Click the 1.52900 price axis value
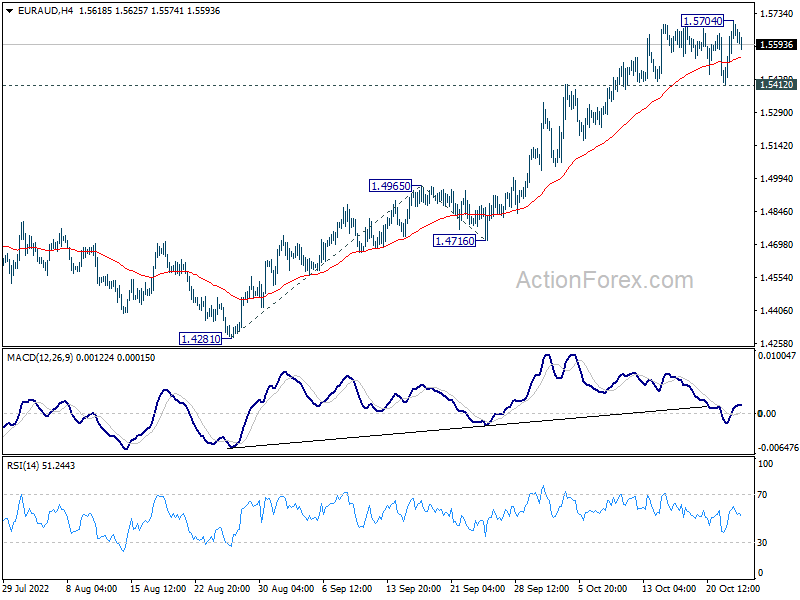This screenshot has width=800, height=600. 777,112
